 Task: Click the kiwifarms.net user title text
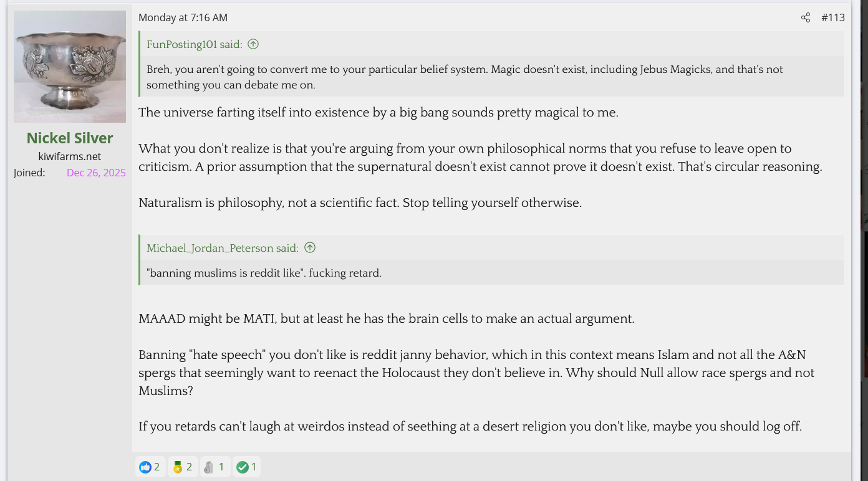point(70,156)
